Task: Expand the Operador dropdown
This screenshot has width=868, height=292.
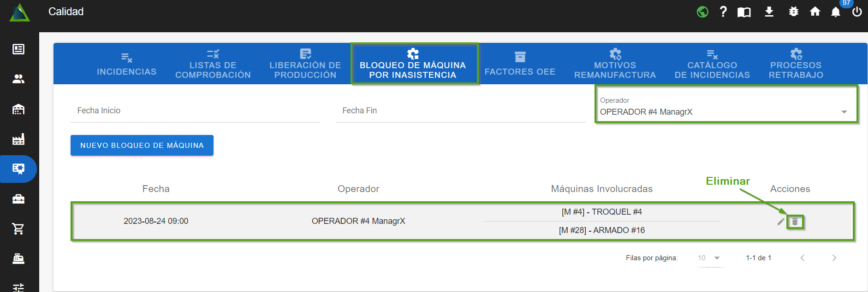Action: (x=844, y=112)
